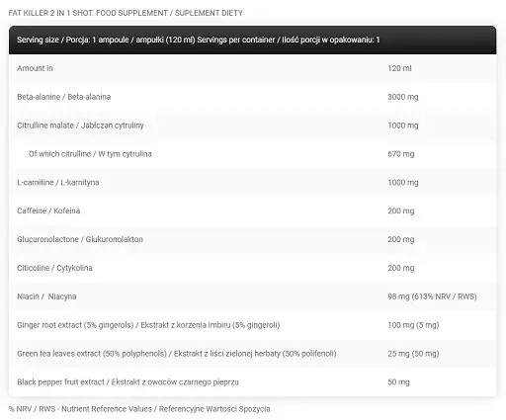
Task: Click the 200 mg caffeine amount
Action: point(401,210)
